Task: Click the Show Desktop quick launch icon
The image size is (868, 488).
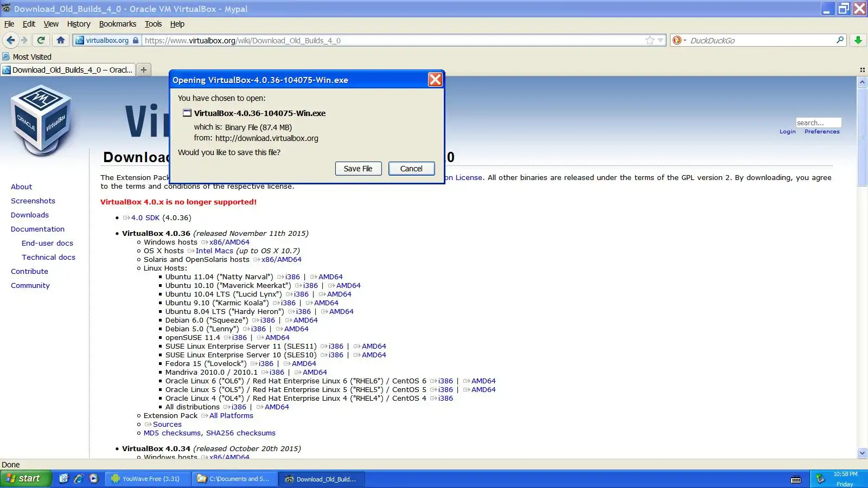Action: 64,479
